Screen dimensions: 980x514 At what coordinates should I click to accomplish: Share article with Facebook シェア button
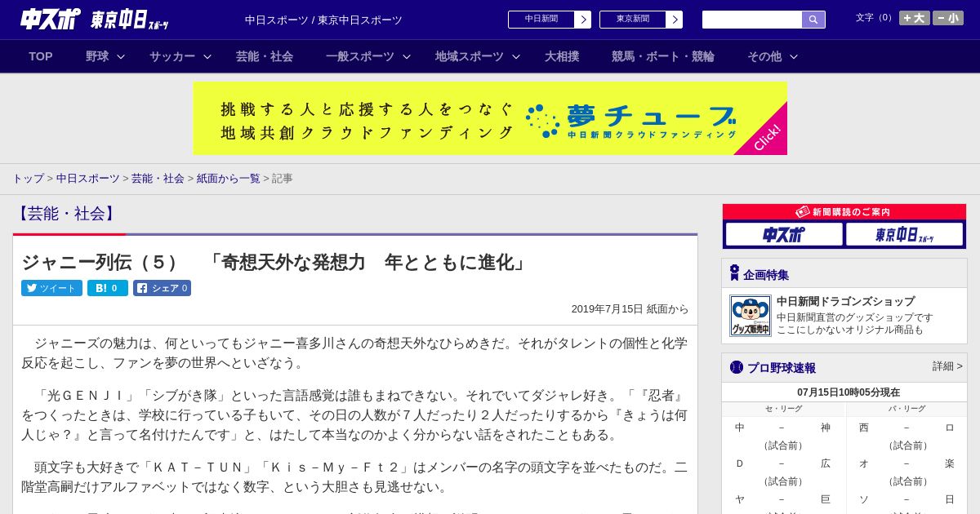coord(162,288)
